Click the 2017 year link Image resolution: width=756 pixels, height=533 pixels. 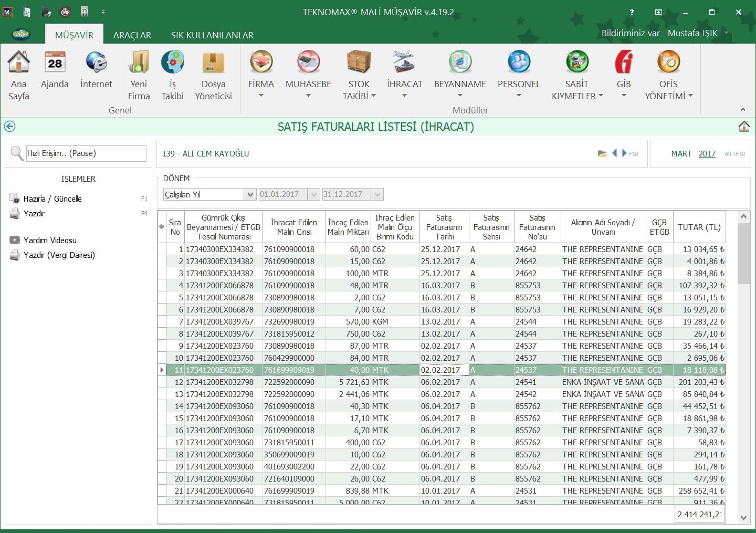tap(707, 154)
